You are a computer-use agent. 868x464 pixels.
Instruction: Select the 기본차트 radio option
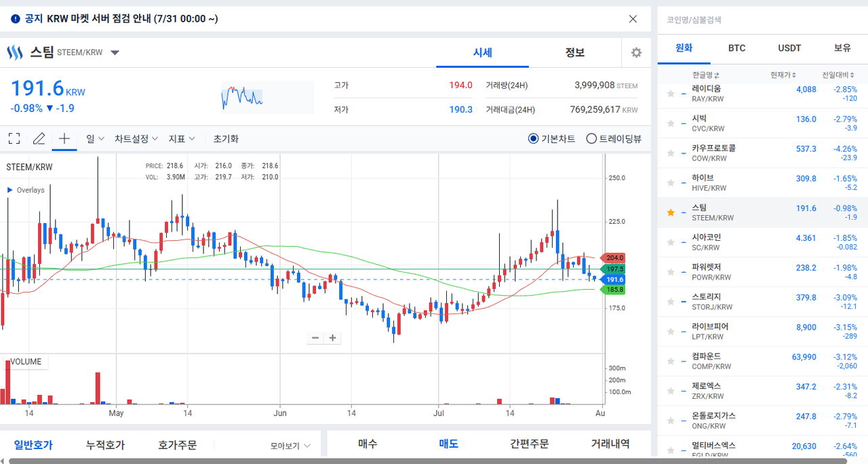coord(552,138)
